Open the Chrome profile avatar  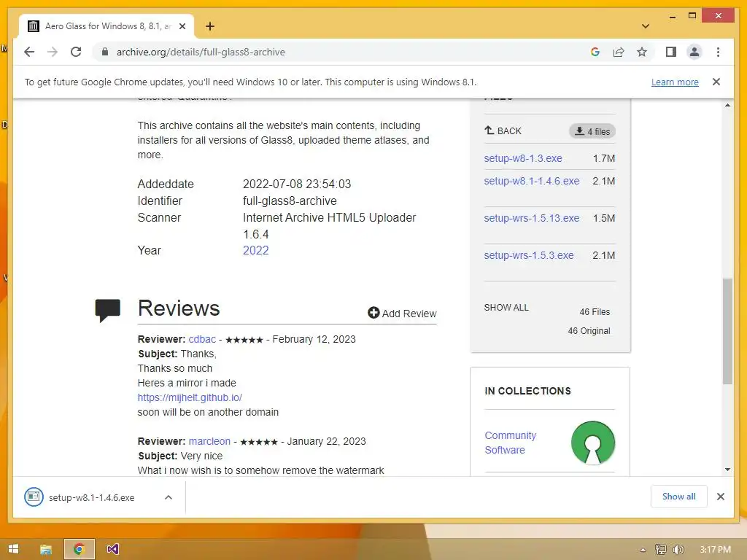(x=694, y=52)
